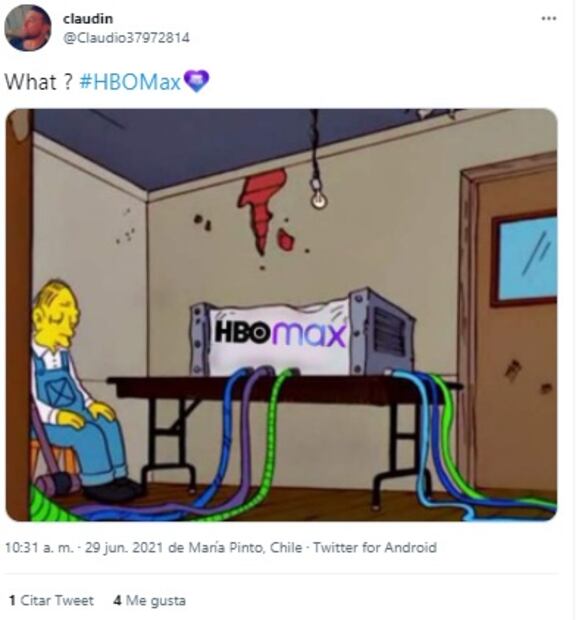Open the @Claudio37972814 handle link
The width and height of the screenshot is (585, 620).
(x=126, y=38)
